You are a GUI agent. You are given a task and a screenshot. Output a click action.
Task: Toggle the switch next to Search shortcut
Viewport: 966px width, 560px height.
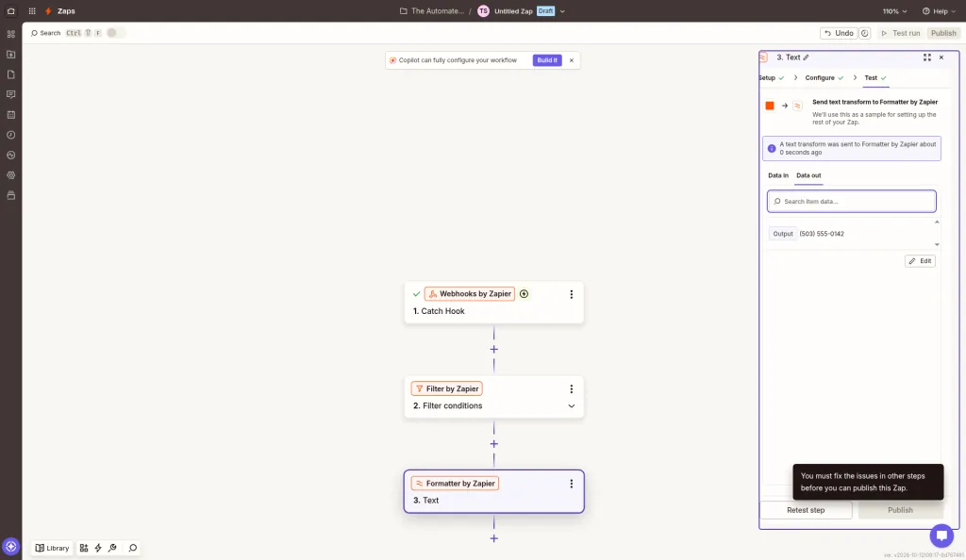point(115,33)
